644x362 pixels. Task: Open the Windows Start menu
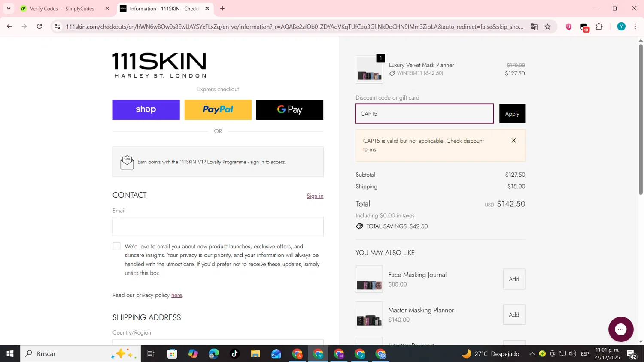coord(10,354)
